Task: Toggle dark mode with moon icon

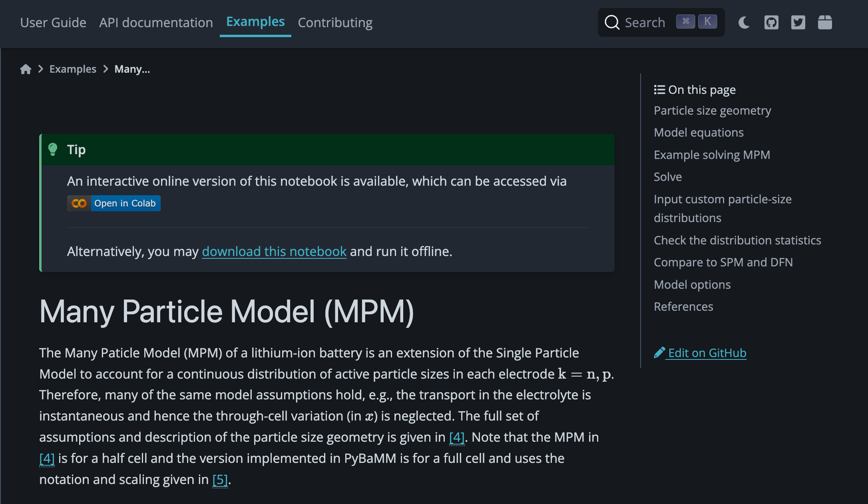Action: point(744,22)
